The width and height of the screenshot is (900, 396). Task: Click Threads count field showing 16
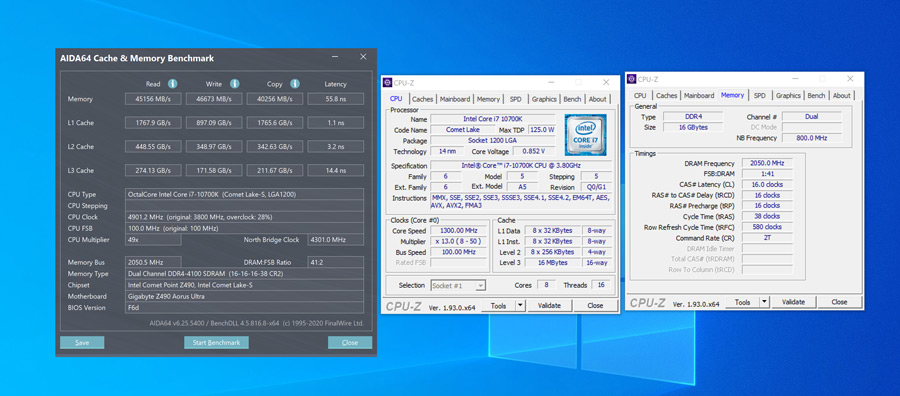[600, 285]
